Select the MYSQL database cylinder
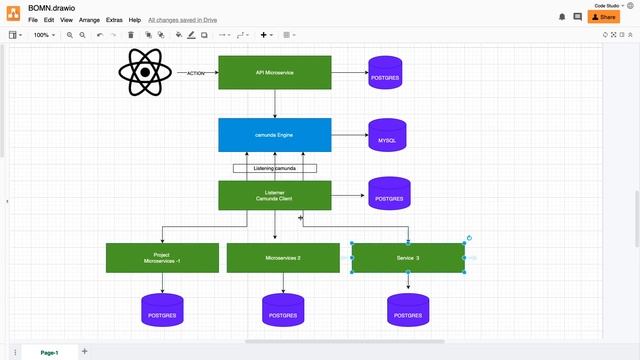The image size is (640, 360). pos(387,135)
